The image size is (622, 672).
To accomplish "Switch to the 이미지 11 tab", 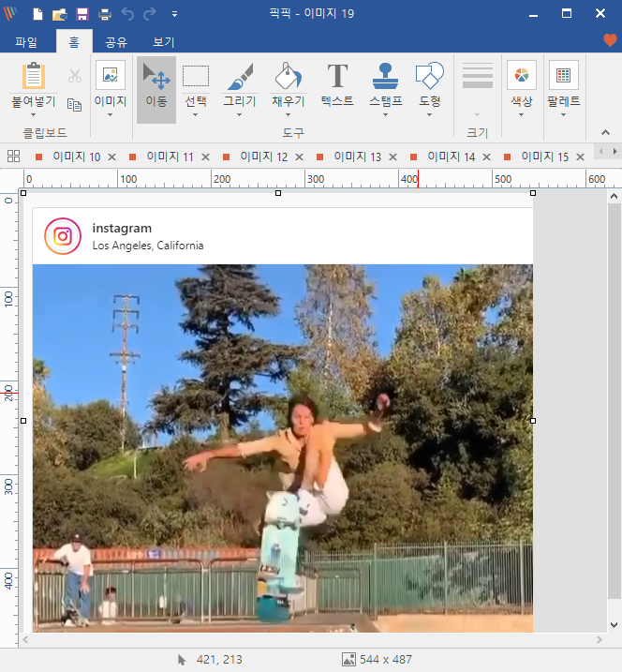I will 170,157.
